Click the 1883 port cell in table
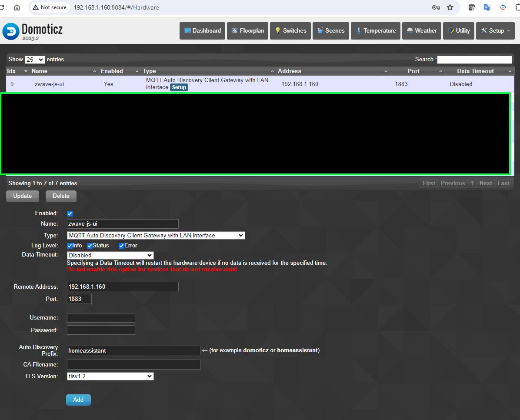The image size is (520, 420). point(401,84)
